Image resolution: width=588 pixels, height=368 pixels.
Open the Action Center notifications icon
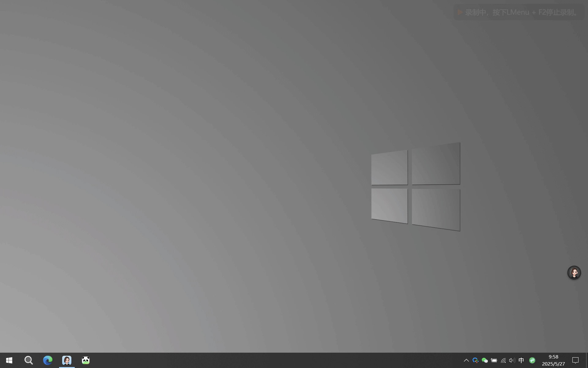(575, 360)
